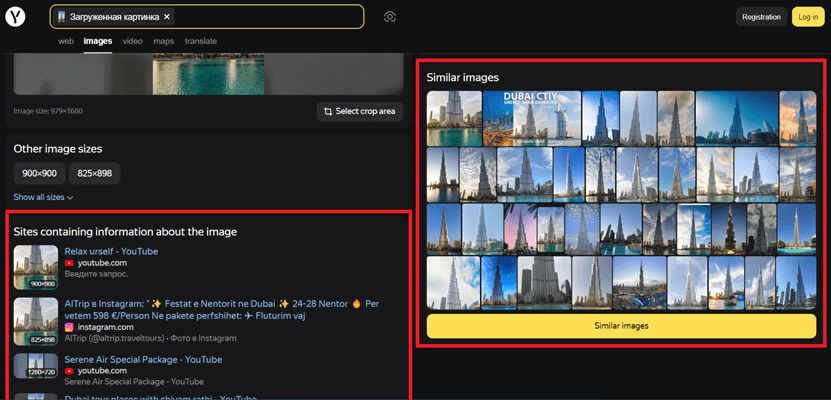Open the translate tab

click(200, 41)
